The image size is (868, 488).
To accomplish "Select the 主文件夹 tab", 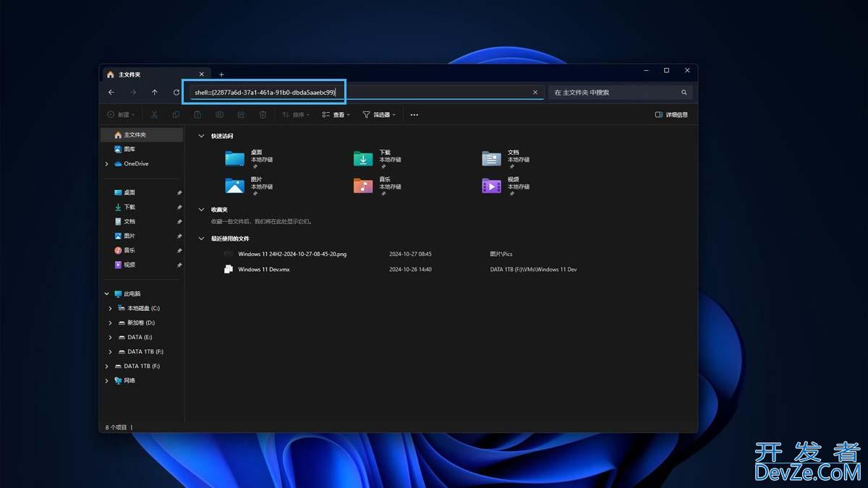I will click(156, 74).
